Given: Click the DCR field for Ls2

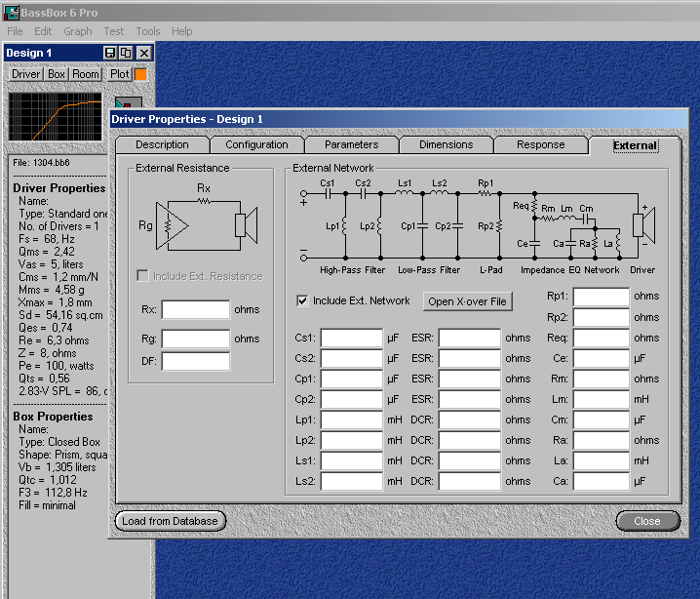Looking at the screenshot, I should pos(470,482).
